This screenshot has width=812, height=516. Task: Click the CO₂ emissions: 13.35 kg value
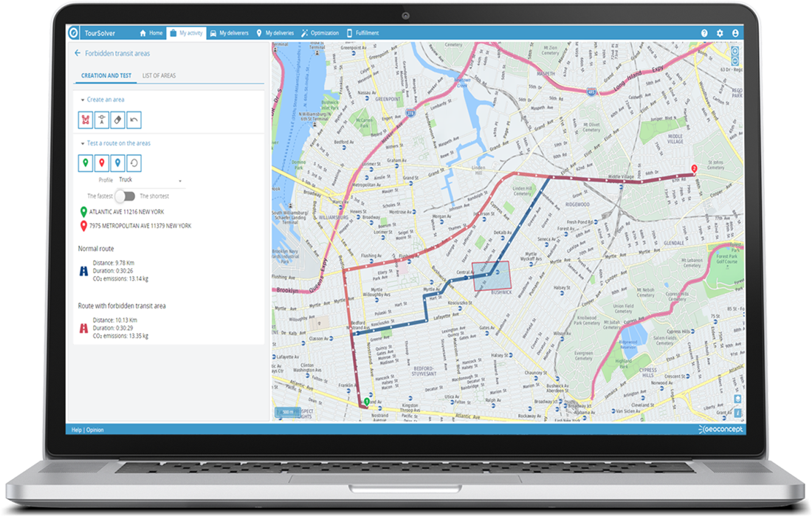point(120,336)
